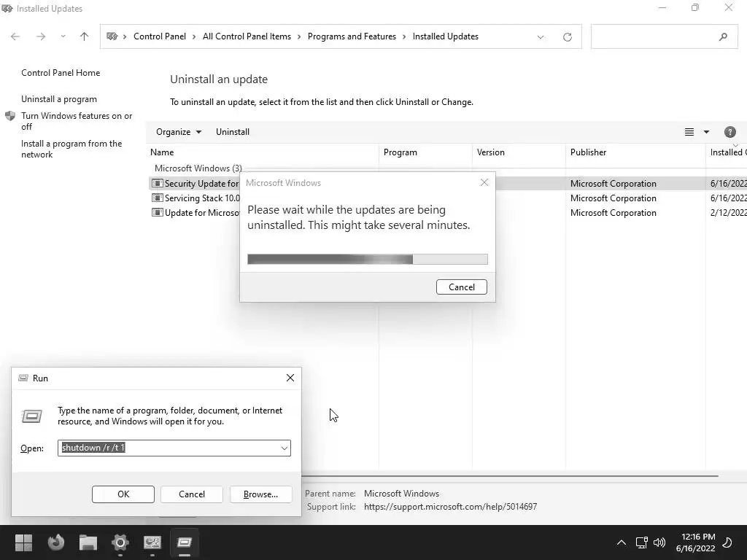747x560 pixels.
Task: Click the uninstall progress bar
Action: tap(368, 259)
